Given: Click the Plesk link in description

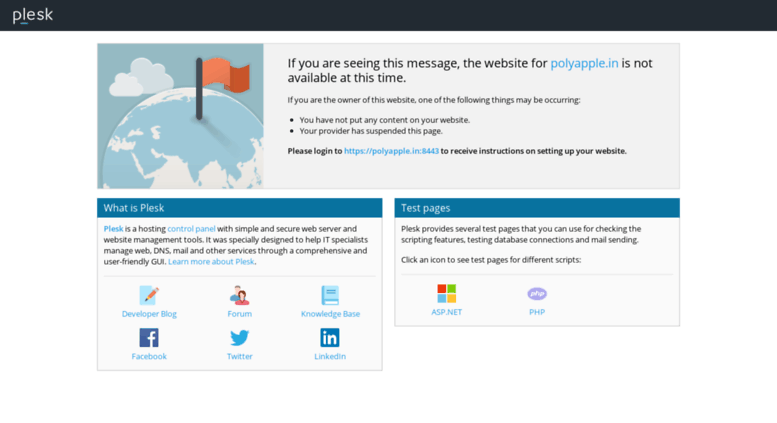Looking at the screenshot, I should (x=113, y=229).
